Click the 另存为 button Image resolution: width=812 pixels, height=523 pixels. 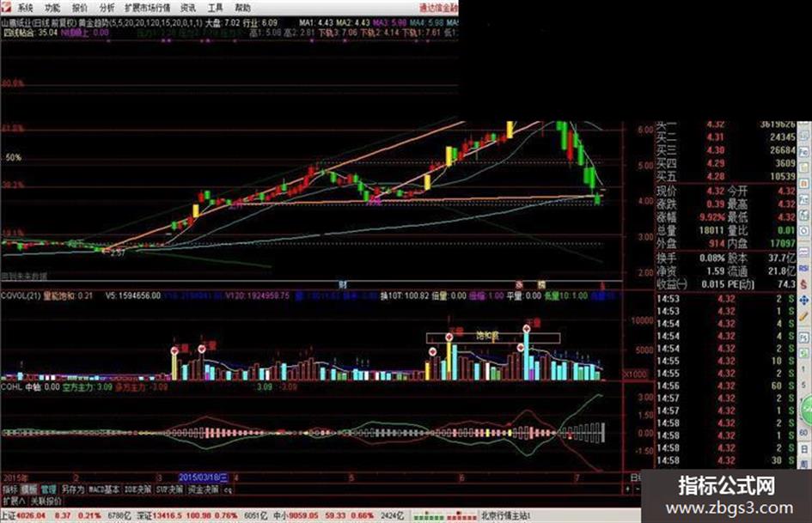point(72,490)
